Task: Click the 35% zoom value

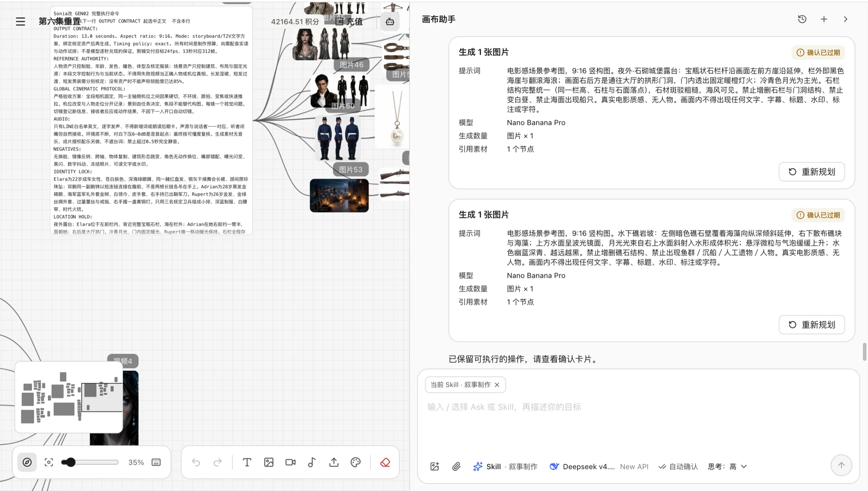Action: (x=136, y=463)
